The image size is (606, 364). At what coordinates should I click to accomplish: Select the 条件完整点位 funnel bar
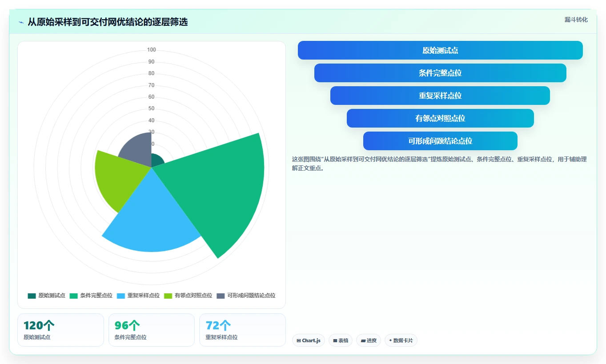440,73
